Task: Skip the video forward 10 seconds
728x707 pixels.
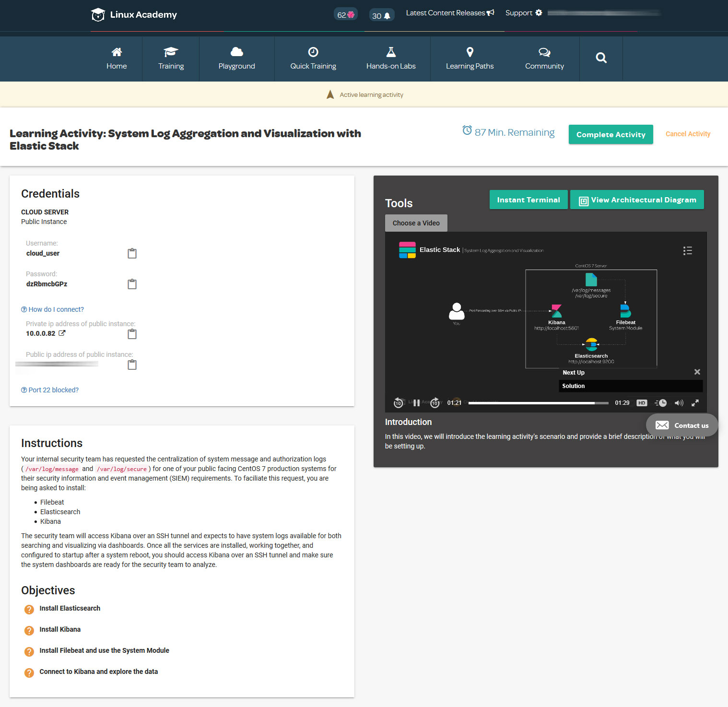Action: tap(435, 403)
